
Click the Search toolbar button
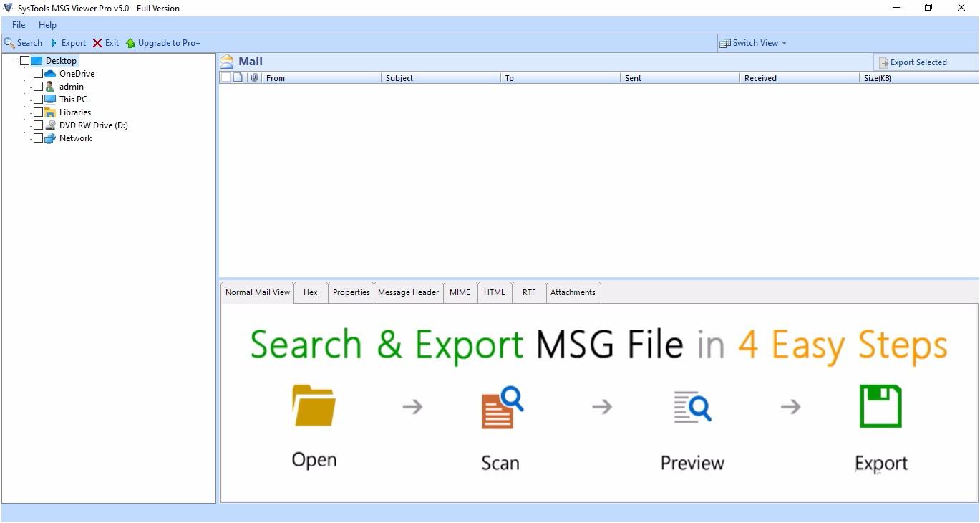click(23, 43)
